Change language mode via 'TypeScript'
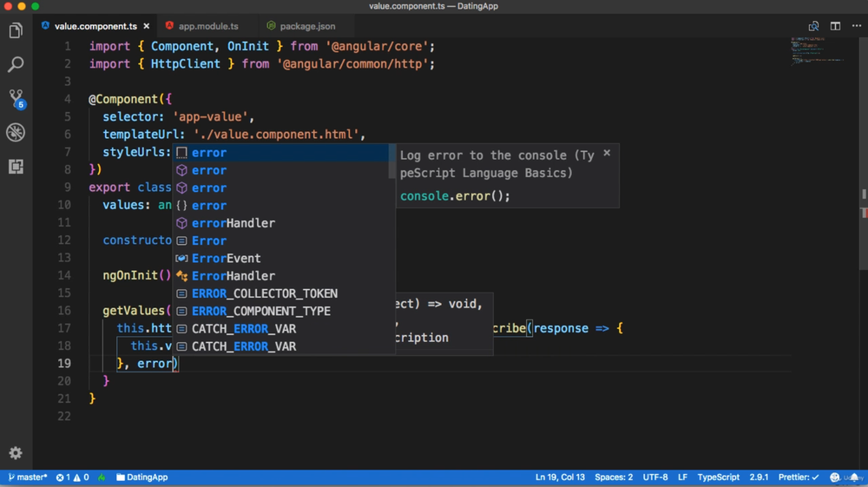This screenshot has height=487, width=868. click(718, 477)
